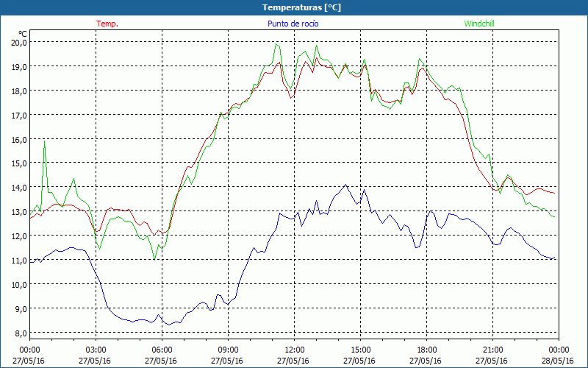
Task: Click the '17,0' y-axis value
Action: pyautogui.click(x=19, y=115)
